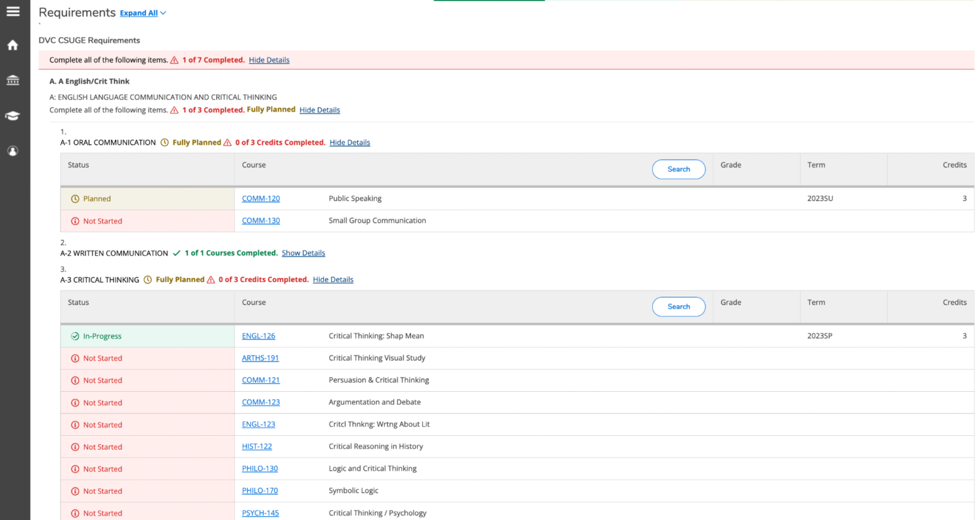980x520 pixels.
Task: Click the clock icon beside Planned status
Action: click(75, 199)
